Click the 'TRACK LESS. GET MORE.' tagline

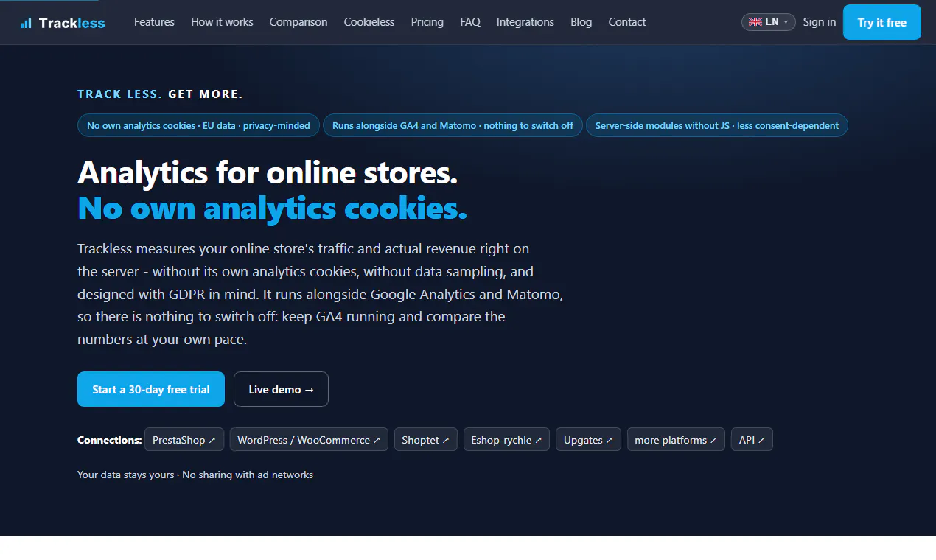[160, 94]
